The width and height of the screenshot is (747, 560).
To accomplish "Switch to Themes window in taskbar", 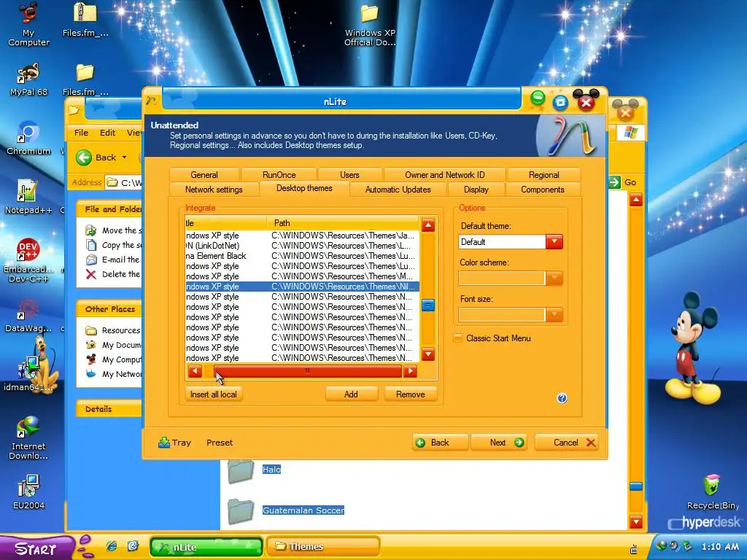I will (x=323, y=546).
